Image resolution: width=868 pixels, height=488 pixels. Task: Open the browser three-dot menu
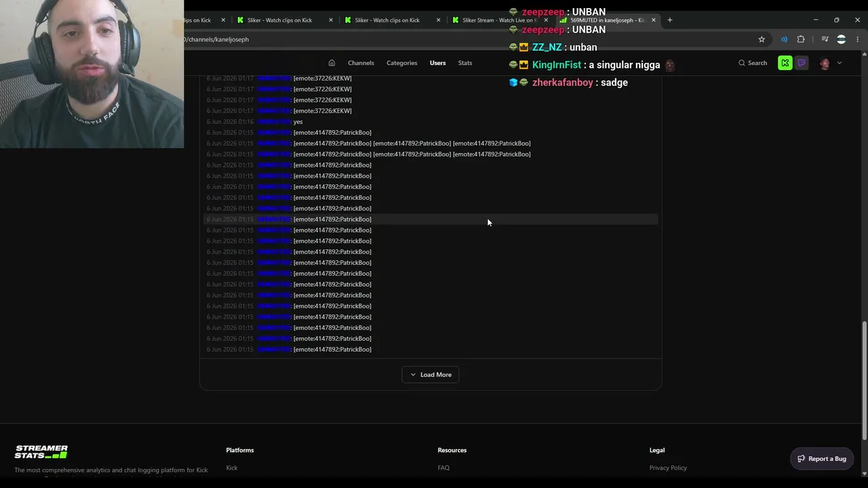point(857,39)
